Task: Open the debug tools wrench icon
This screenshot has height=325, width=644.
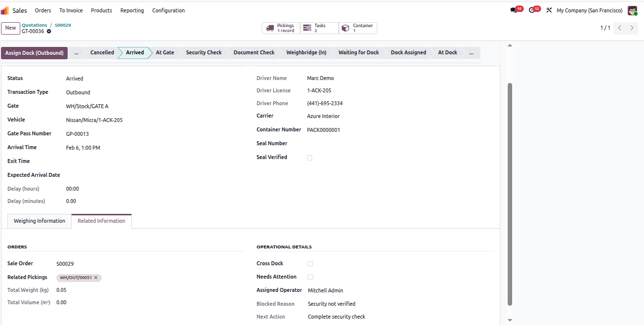Action: point(549,10)
